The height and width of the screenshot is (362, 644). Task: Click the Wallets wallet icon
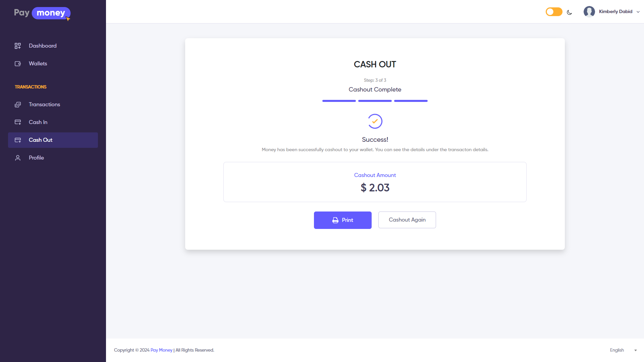(x=18, y=63)
